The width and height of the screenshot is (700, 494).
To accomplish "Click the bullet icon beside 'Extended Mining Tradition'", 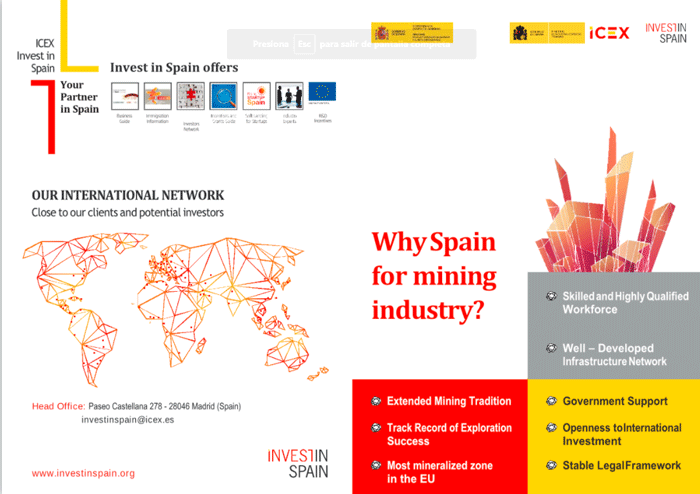I will (376, 401).
